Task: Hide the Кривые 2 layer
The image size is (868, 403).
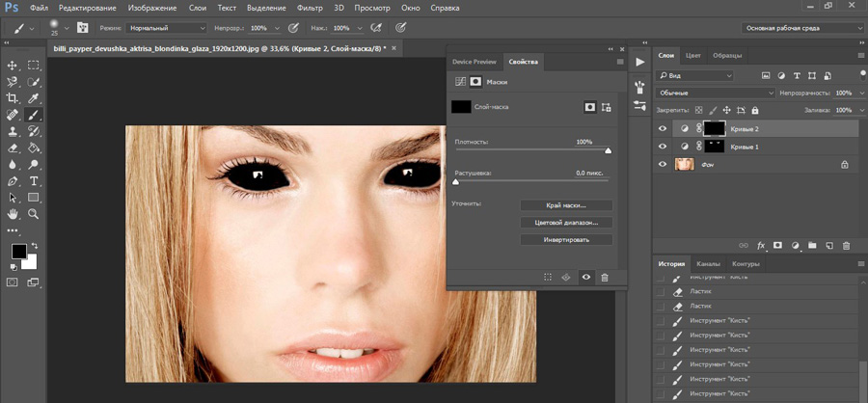Action: [x=662, y=128]
